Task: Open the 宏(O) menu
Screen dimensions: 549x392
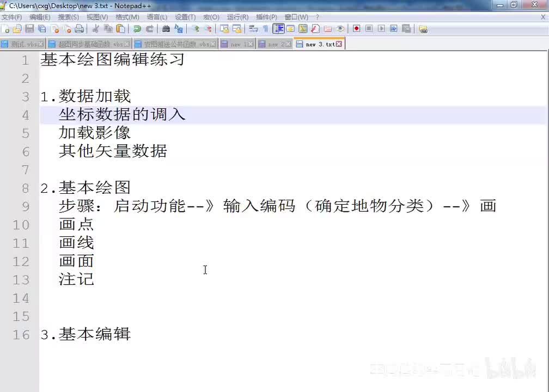Action: [211, 17]
